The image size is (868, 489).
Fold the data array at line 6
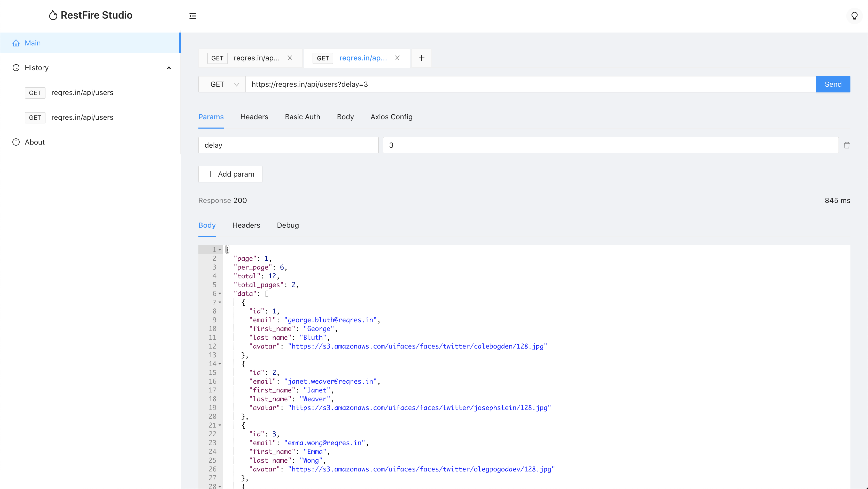point(220,294)
